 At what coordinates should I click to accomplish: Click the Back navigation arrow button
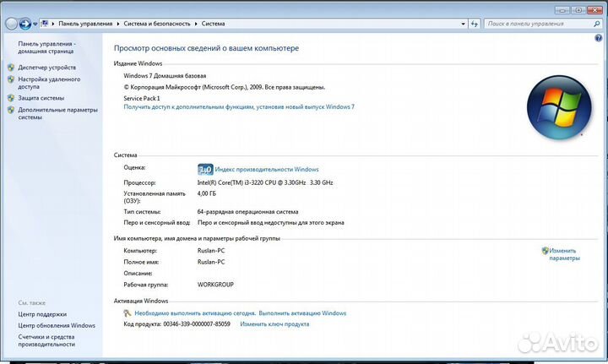11,24
